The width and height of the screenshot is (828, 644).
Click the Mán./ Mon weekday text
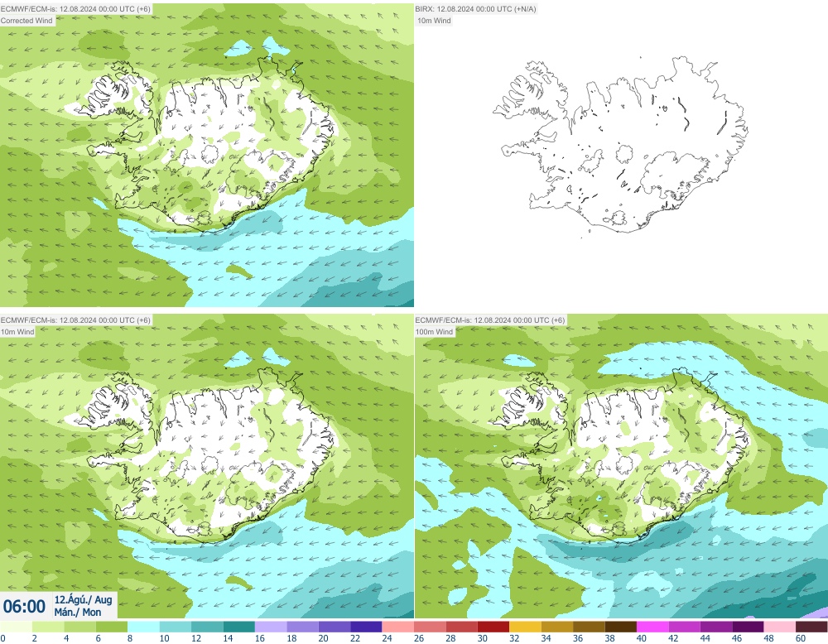[78, 612]
